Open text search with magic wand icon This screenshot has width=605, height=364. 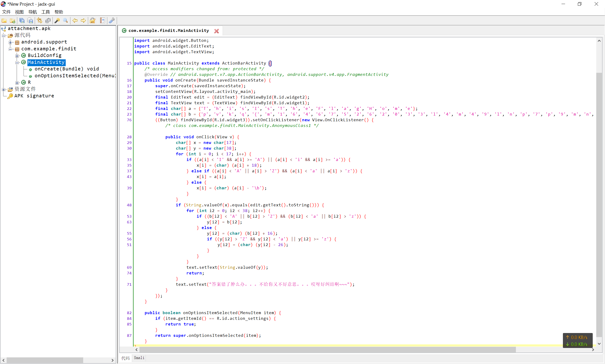(x=57, y=21)
